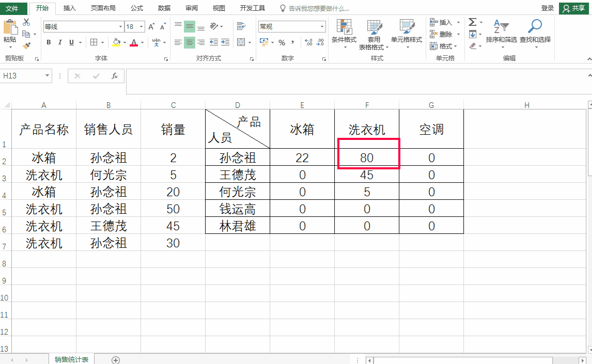Click the insert function fx icon
Screen dimensions: 592x364
pos(114,76)
